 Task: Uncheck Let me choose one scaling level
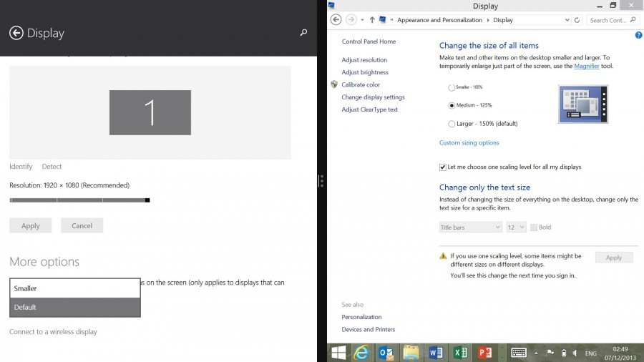pyautogui.click(x=443, y=167)
